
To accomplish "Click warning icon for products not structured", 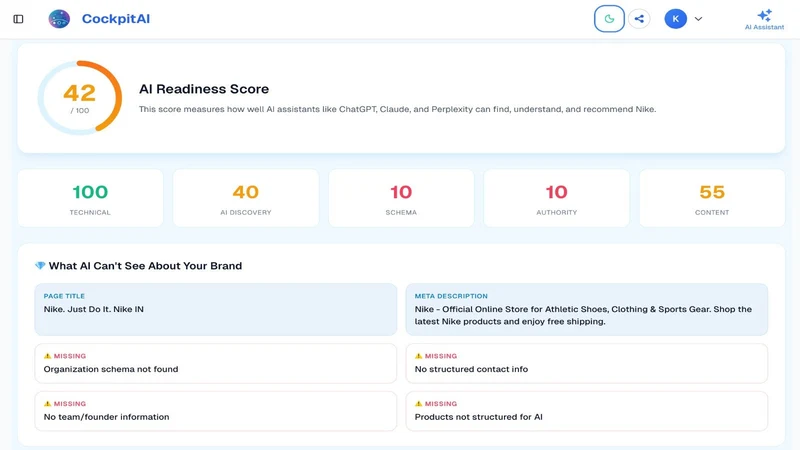I will coord(418,404).
